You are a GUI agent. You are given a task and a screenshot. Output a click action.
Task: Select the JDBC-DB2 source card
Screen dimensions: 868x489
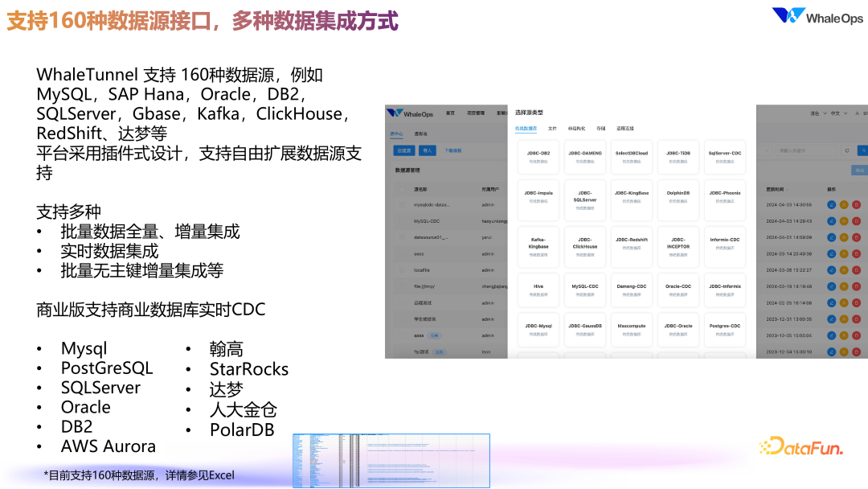[538, 158]
